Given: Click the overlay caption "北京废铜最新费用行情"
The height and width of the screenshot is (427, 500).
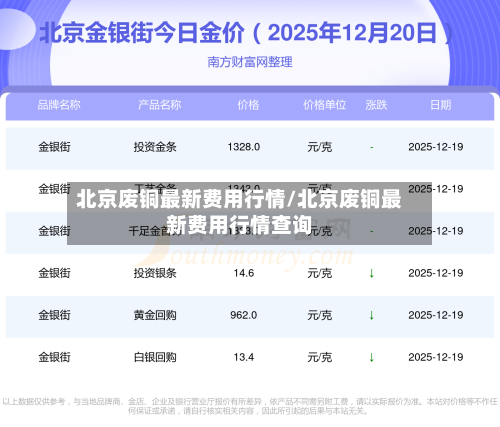Looking at the screenshot, I should click(181, 199).
